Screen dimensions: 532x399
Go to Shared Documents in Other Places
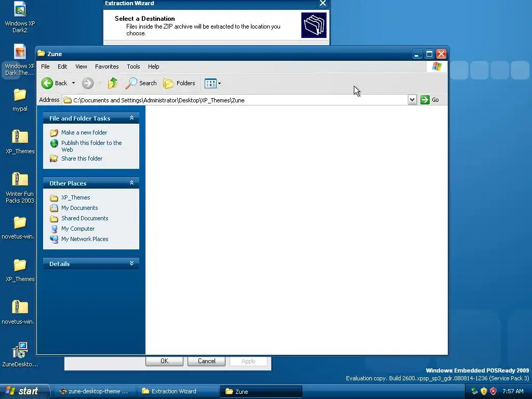[x=85, y=218]
